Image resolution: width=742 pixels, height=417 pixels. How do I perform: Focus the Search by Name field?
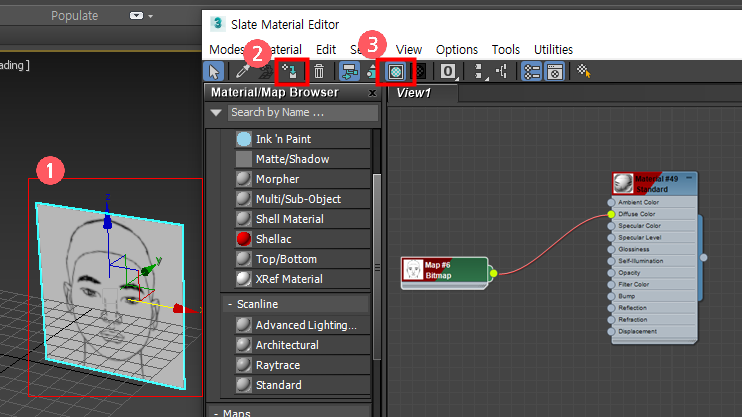[x=303, y=113]
